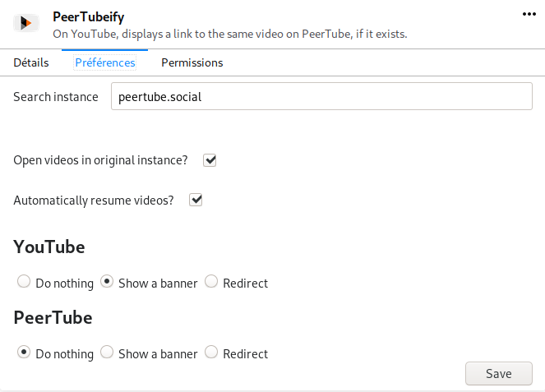Disable Automatically resume videos checkbox

pyautogui.click(x=196, y=200)
